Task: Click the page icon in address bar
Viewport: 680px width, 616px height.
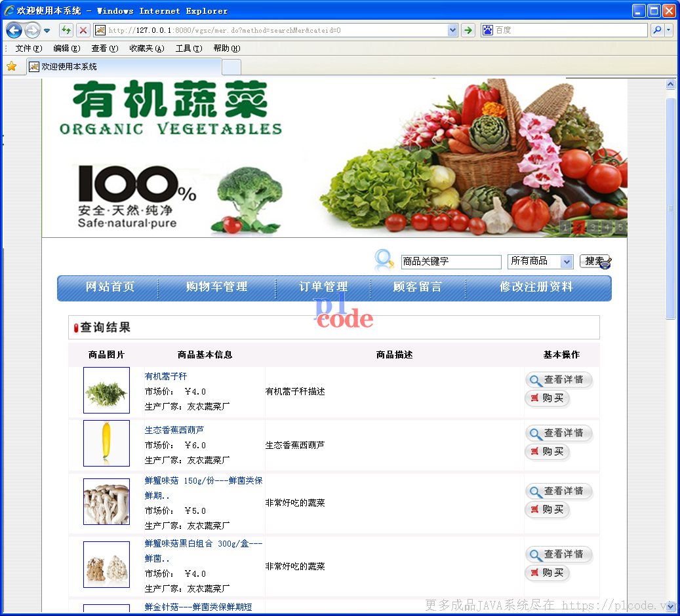Action: [100, 30]
